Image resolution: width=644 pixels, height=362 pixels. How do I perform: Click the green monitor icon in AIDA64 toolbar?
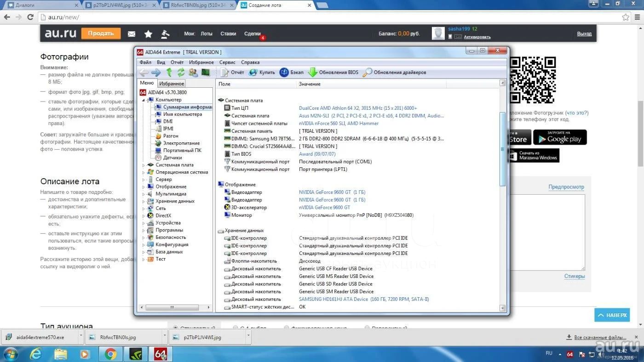[206, 73]
